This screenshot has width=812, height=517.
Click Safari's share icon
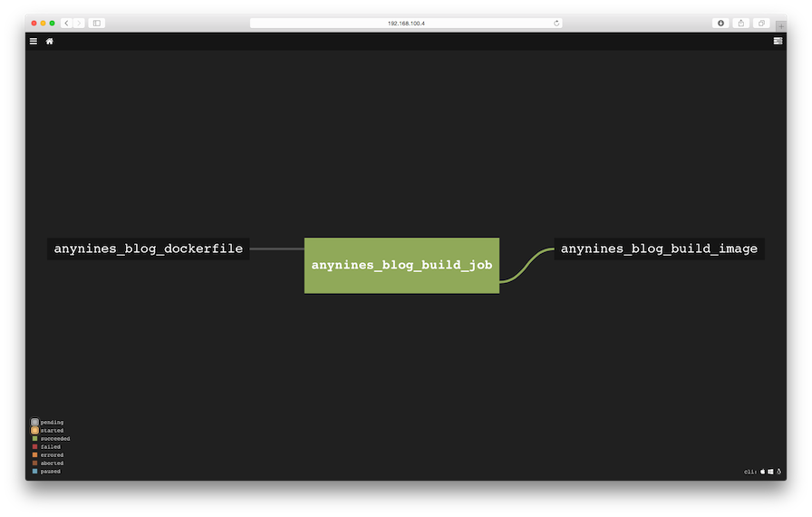(741, 23)
